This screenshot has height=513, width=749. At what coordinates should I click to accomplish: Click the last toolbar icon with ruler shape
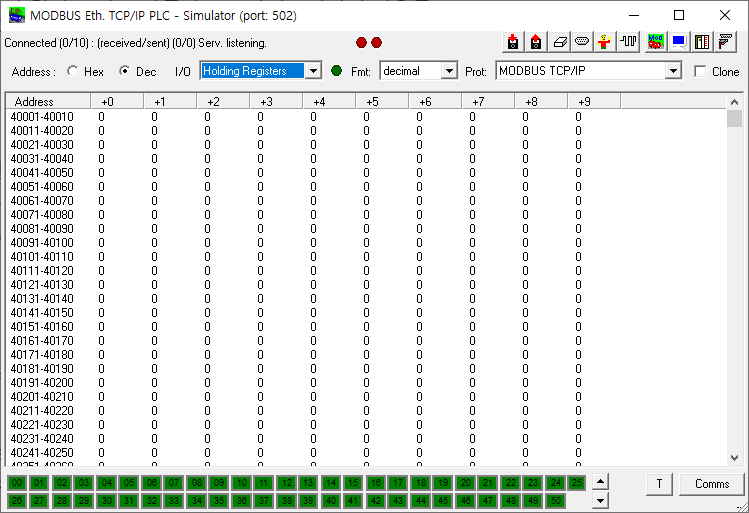pyautogui.click(x=725, y=42)
